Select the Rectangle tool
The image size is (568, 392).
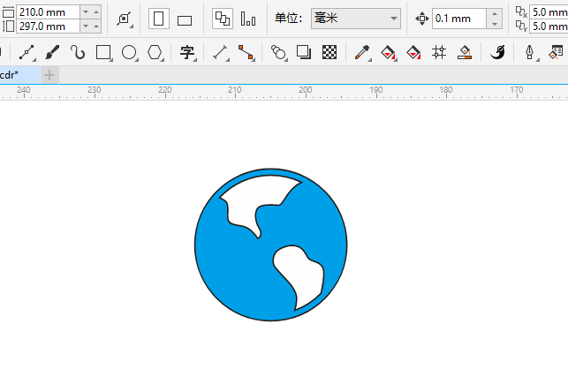[103, 53]
